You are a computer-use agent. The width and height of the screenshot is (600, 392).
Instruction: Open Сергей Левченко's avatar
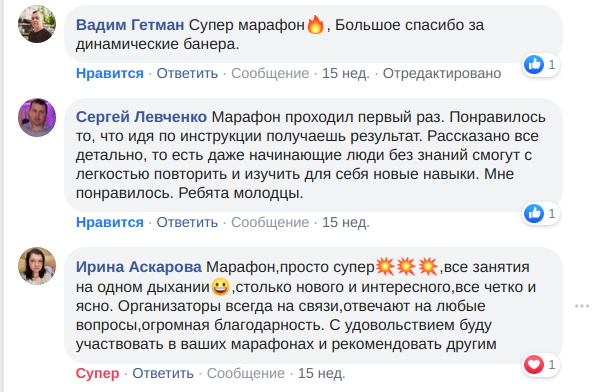pyautogui.click(x=37, y=118)
